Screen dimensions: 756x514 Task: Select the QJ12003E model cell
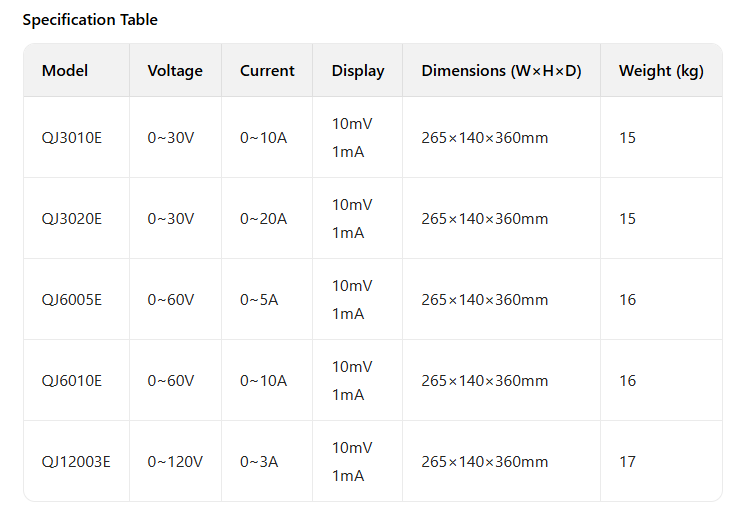click(x=76, y=462)
